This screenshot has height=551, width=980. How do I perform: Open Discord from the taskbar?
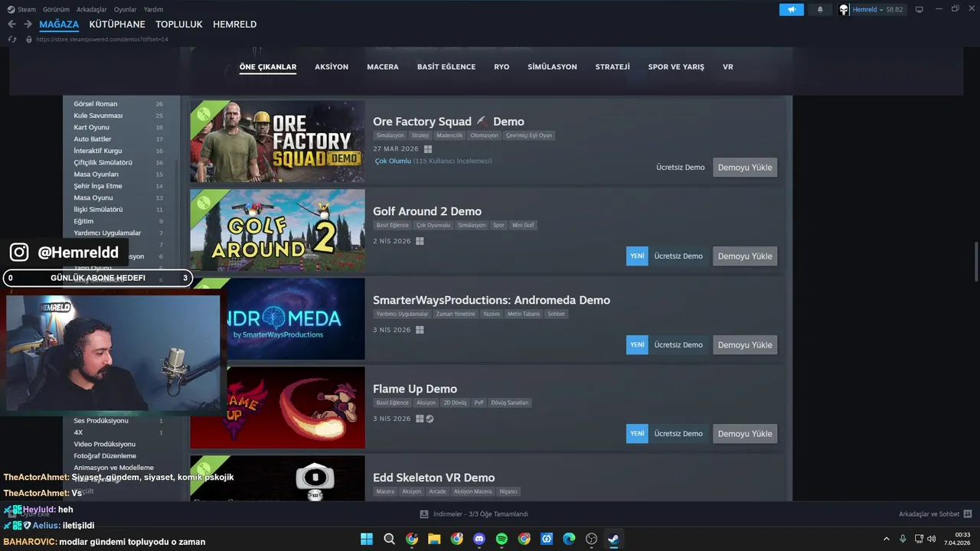[479, 539]
